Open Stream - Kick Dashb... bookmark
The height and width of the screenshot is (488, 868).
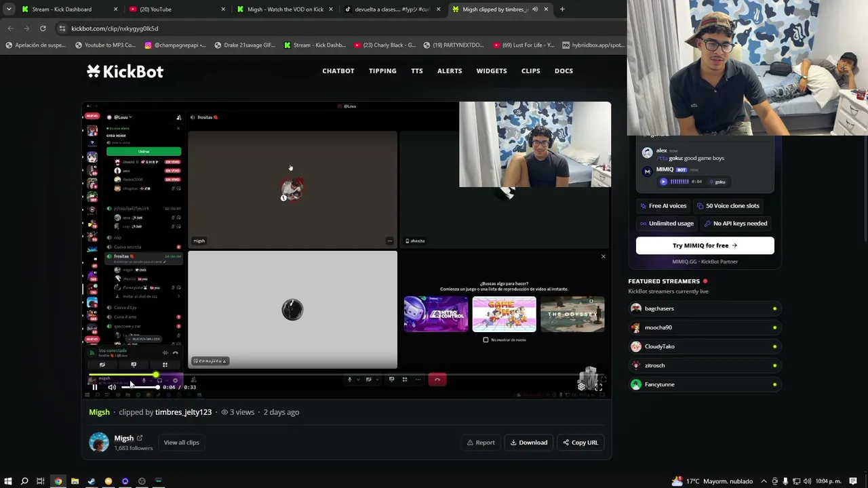click(315, 45)
